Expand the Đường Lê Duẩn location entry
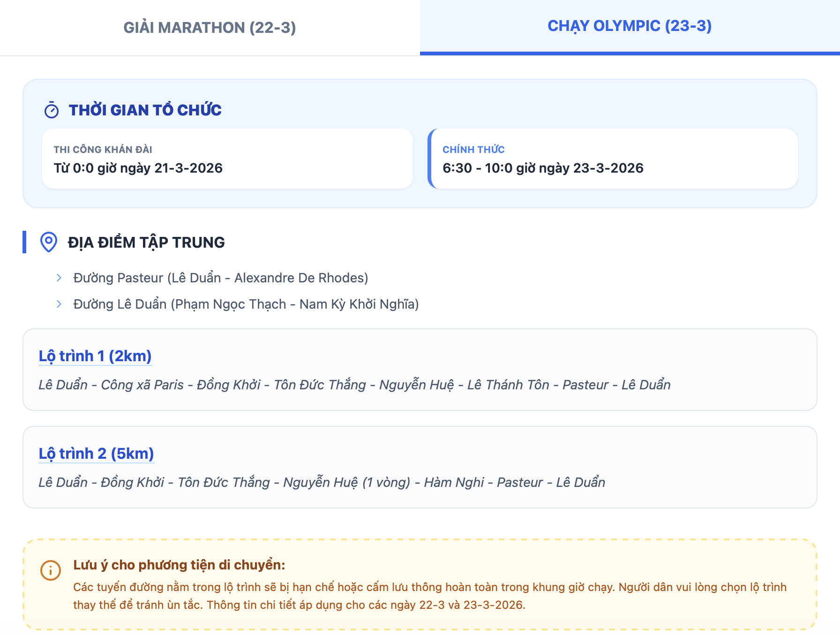Viewport: 840px width, 637px height. (x=246, y=304)
